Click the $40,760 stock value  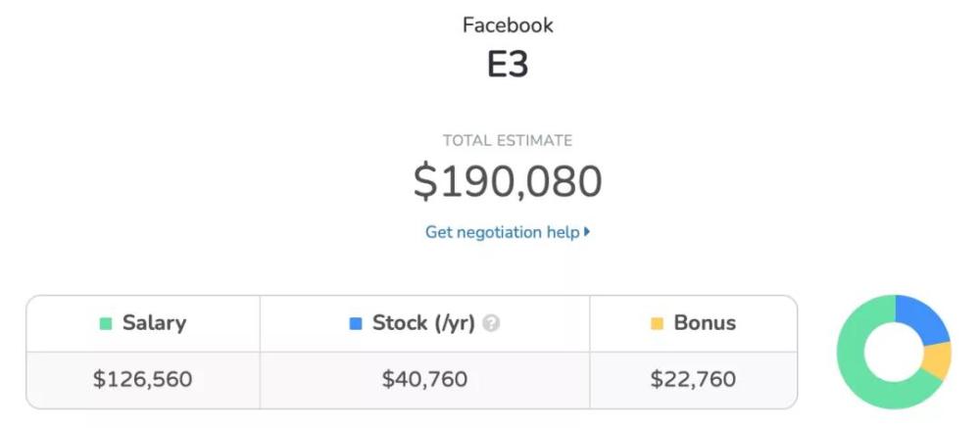coord(425,379)
